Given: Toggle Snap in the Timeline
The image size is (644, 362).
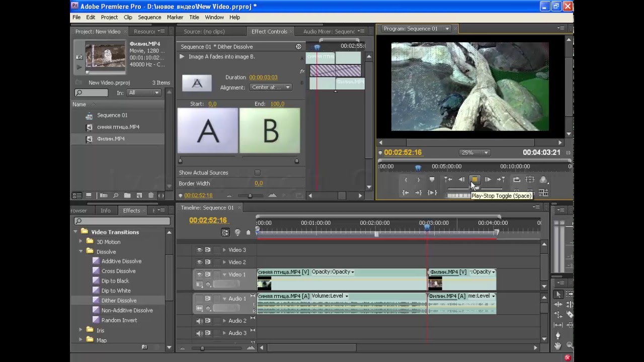Looking at the screenshot, I should [x=225, y=232].
